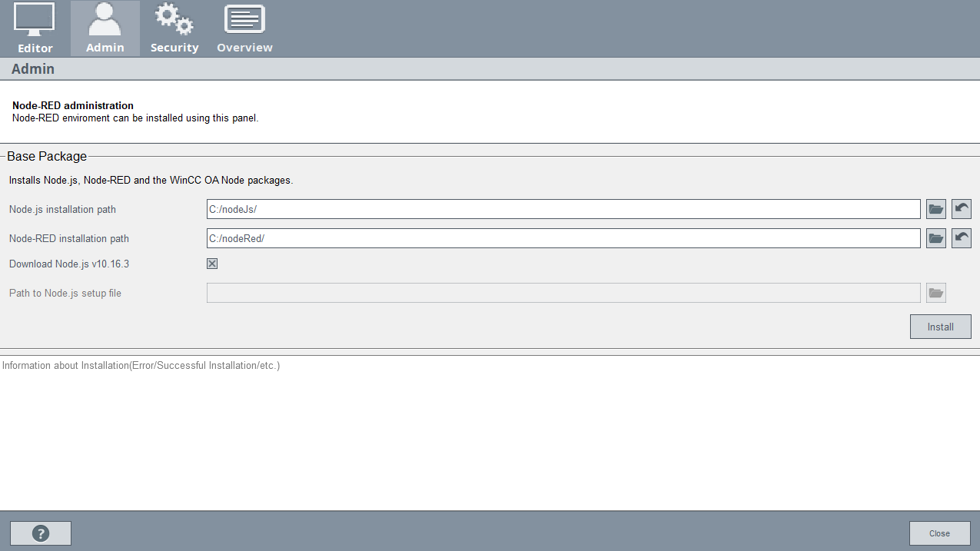Image resolution: width=980 pixels, height=551 pixels.
Task: Click the installation information text area
Action: pos(490,433)
